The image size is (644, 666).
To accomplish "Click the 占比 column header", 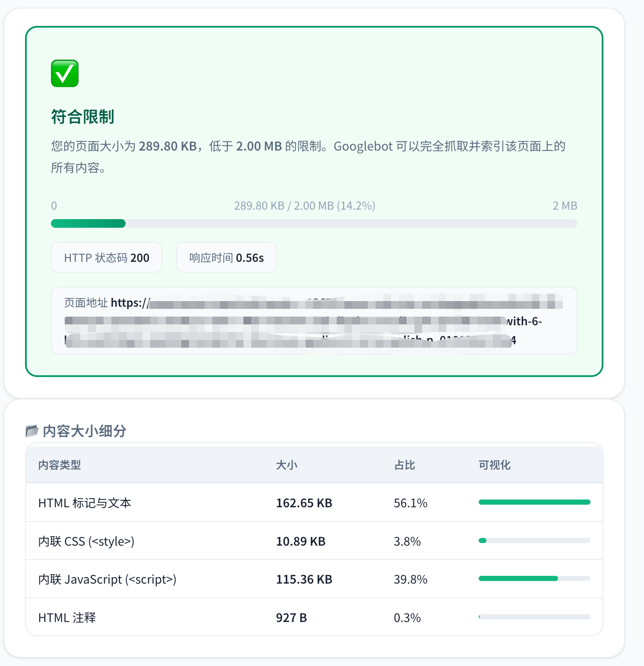I will tap(404, 465).
